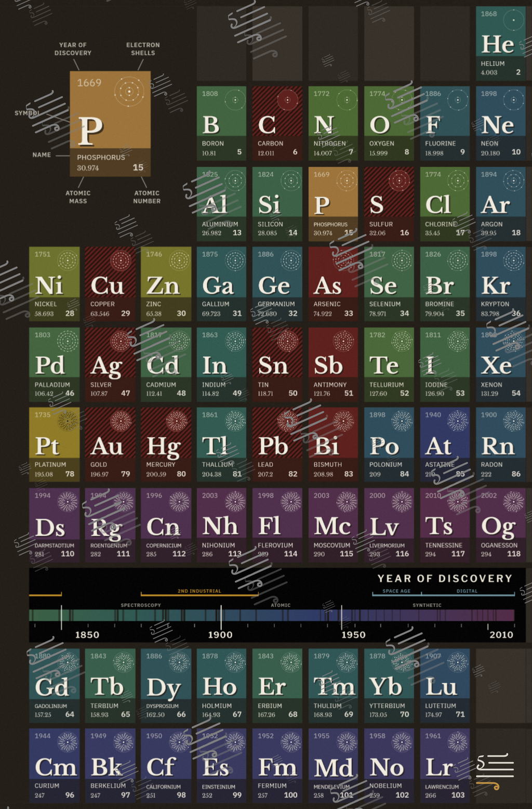Select the Germanium element tile
The height and width of the screenshot is (809, 532).
pos(277,284)
